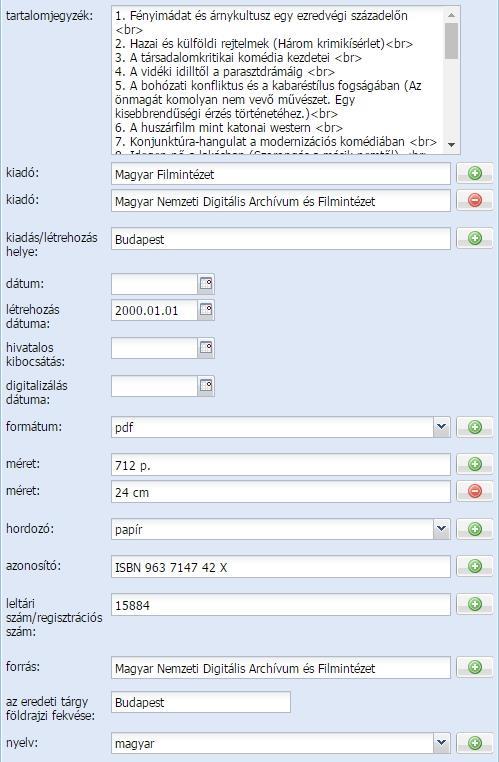Click the eredeti tárgy földrajzi fekvése Budapest field
The image size is (499, 762).
(201, 702)
